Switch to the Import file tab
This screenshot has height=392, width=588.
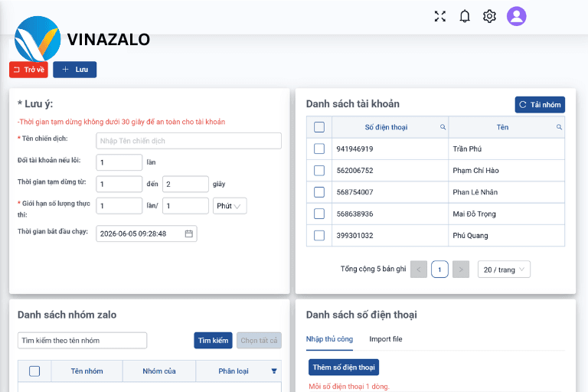tap(386, 339)
